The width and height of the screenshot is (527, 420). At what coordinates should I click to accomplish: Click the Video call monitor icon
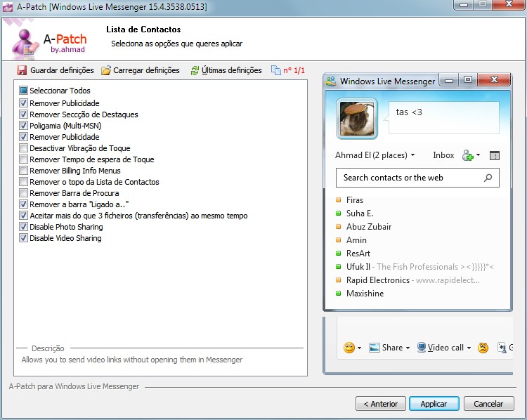[422, 348]
